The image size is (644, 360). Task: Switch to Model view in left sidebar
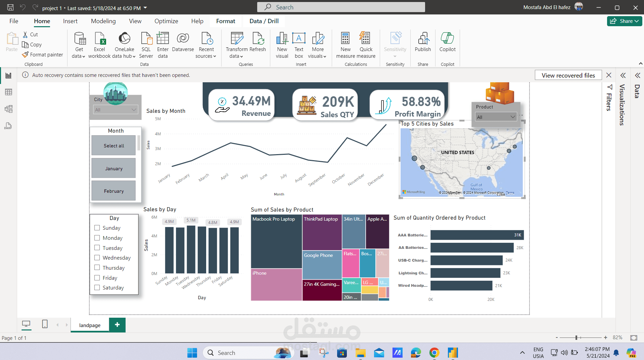(8, 109)
